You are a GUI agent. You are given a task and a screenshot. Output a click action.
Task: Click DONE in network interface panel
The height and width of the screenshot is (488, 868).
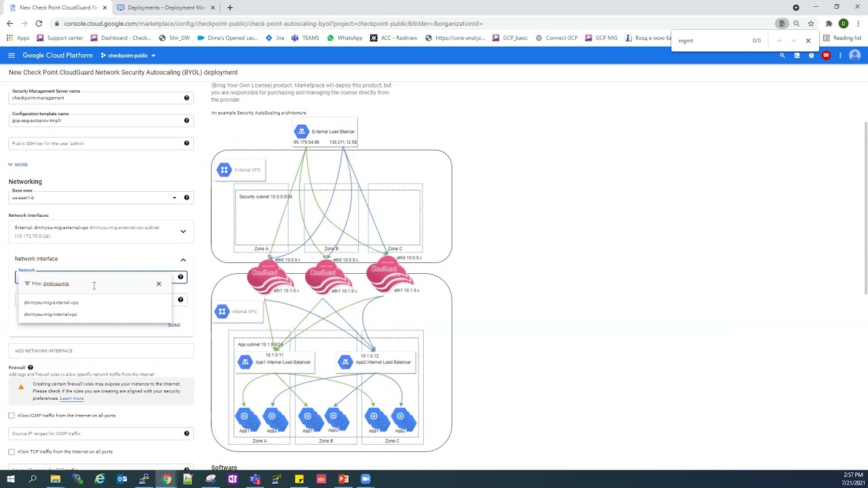tap(174, 325)
